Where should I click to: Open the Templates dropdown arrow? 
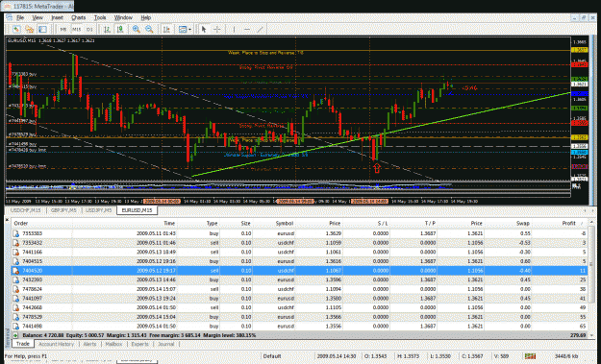coord(189,29)
